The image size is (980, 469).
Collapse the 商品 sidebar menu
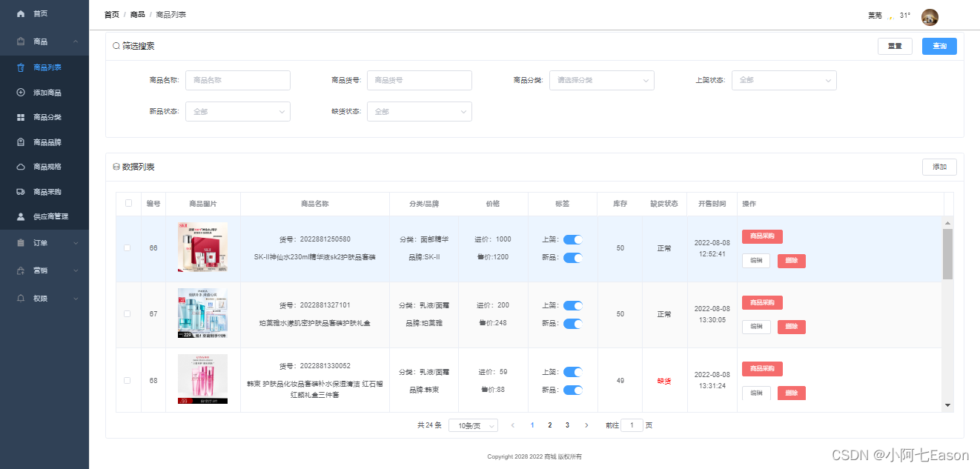coord(44,41)
